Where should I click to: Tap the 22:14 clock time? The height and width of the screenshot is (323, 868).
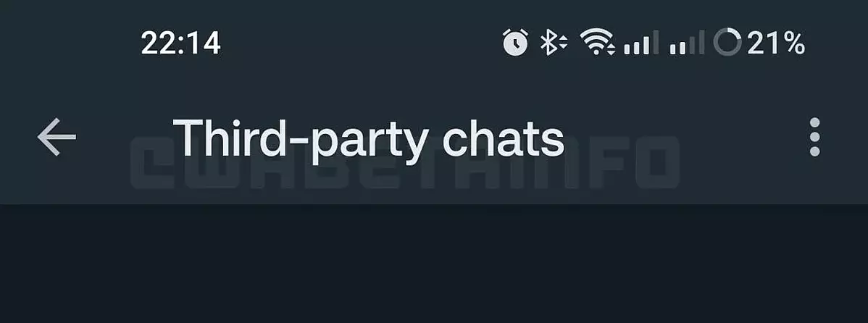pyautogui.click(x=181, y=43)
